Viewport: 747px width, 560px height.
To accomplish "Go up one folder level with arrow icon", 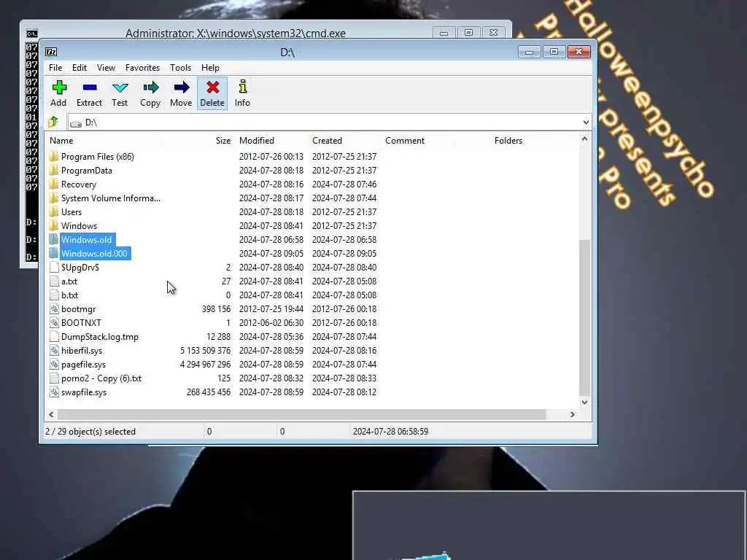I will coord(53,122).
